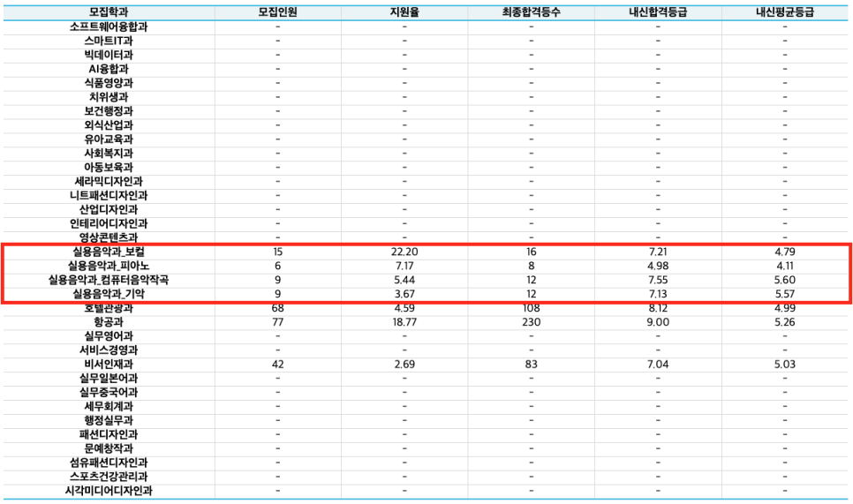Click the 실용음악과_컴퓨터음악작곡 department name
This screenshot has height=504, width=853.
click(109, 280)
